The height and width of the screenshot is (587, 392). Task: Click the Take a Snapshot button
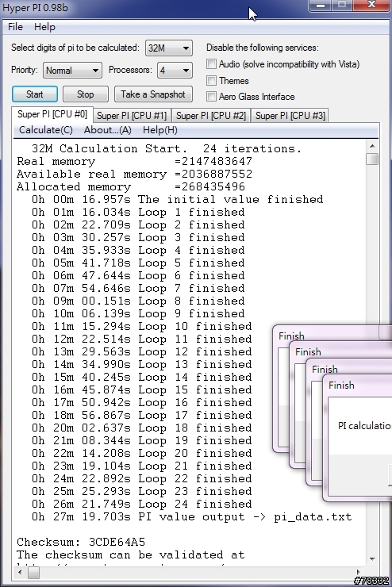[x=153, y=94]
